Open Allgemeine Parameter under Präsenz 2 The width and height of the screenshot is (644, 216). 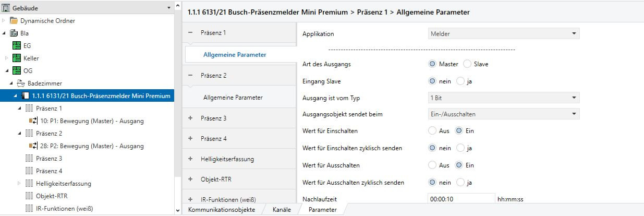point(233,98)
